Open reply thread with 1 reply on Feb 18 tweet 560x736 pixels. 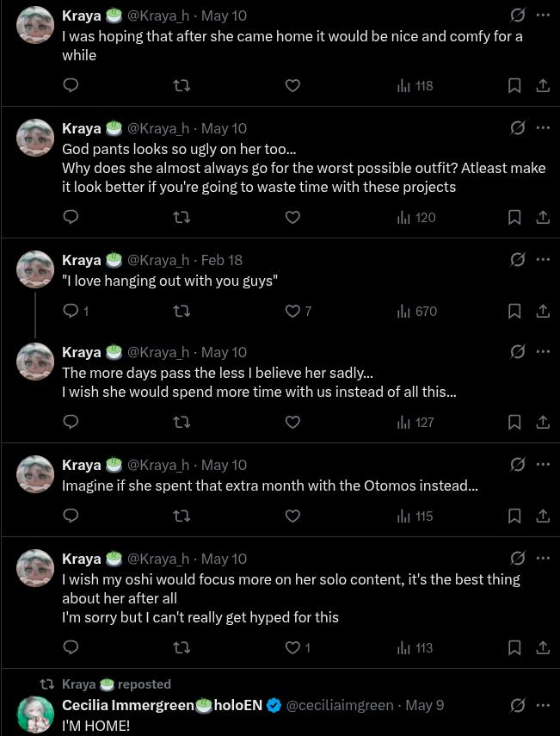(76, 312)
